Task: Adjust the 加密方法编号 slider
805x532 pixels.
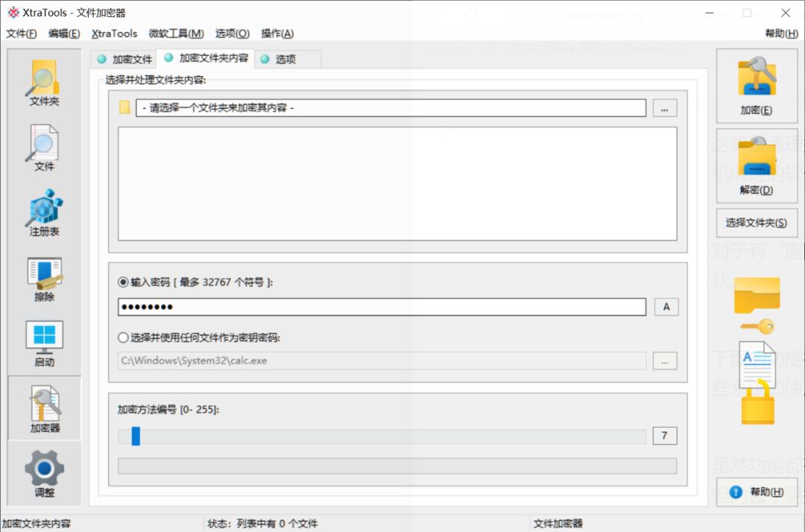Action: (x=136, y=436)
